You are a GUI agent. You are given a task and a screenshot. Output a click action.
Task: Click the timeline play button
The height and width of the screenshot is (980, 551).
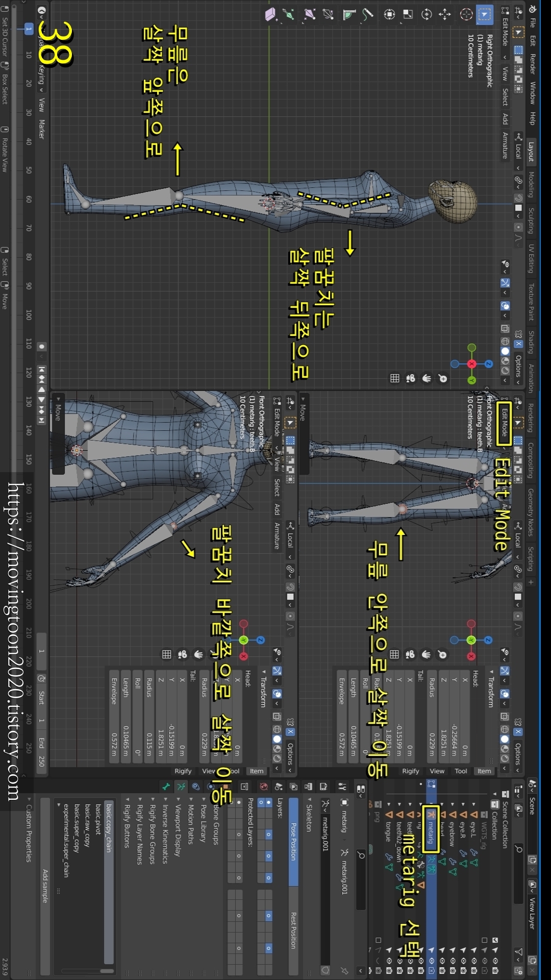tap(42, 400)
